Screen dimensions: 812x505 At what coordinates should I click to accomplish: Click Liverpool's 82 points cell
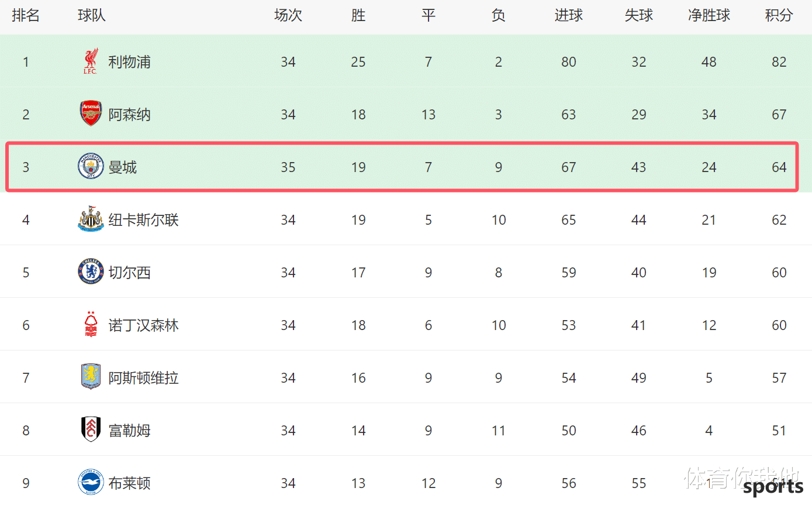pos(779,62)
